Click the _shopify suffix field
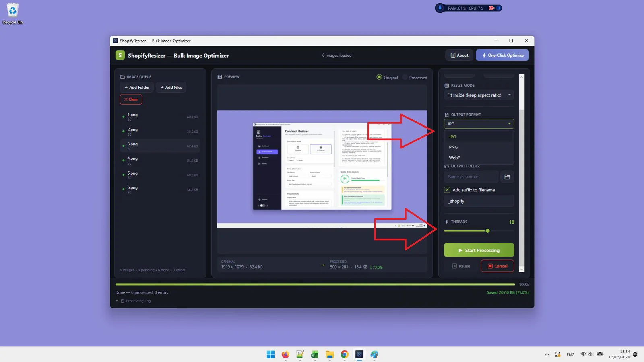Screen dimensions: 644x362 coord(479,201)
